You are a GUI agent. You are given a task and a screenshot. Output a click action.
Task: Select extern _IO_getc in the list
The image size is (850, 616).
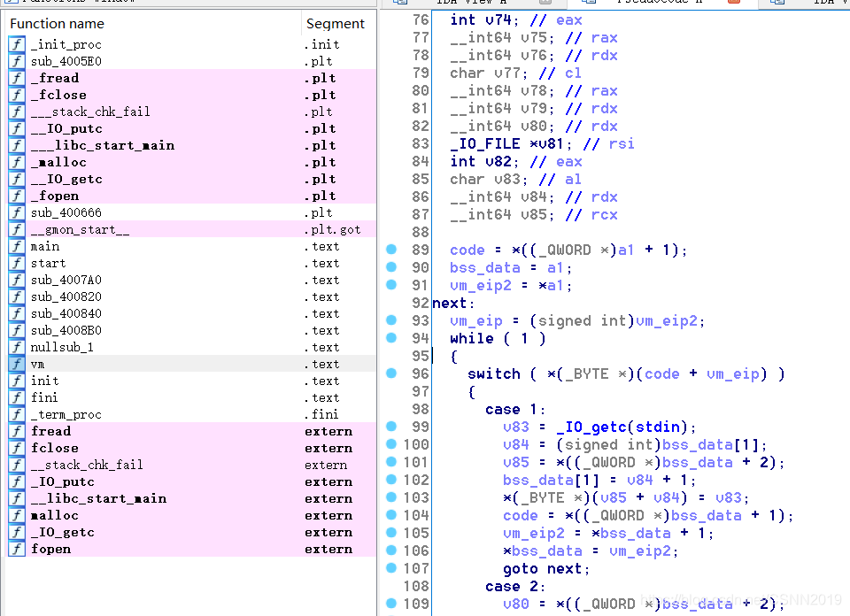[191, 532]
